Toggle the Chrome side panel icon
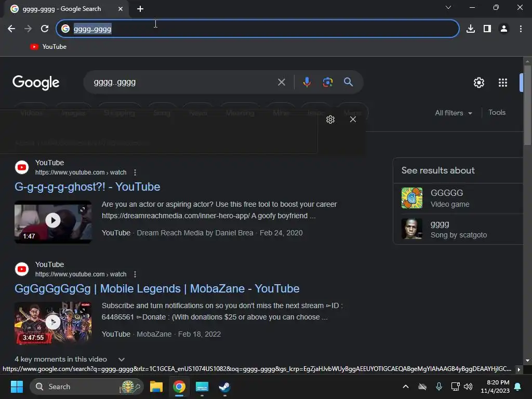Screen dimensions: 532x399 click(487, 29)
